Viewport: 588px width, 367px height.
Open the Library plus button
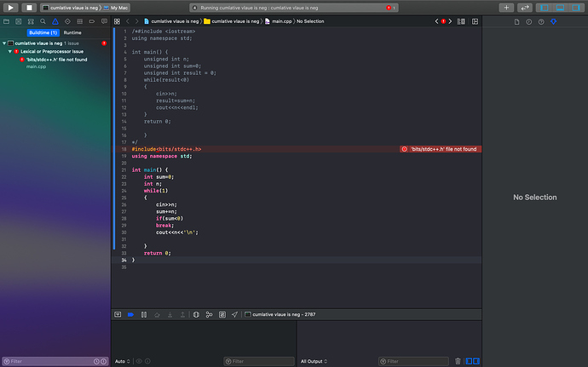click(506, 8)
